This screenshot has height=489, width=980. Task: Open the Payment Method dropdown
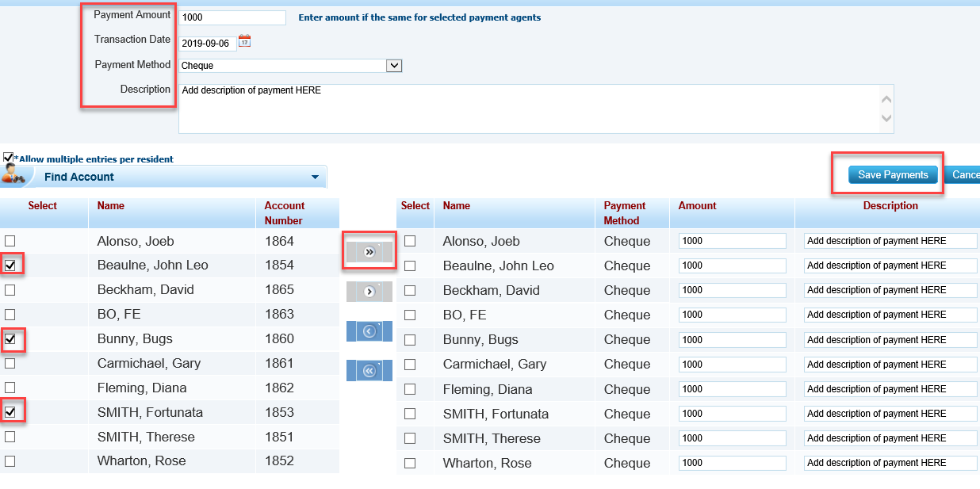tap(394, 66)
